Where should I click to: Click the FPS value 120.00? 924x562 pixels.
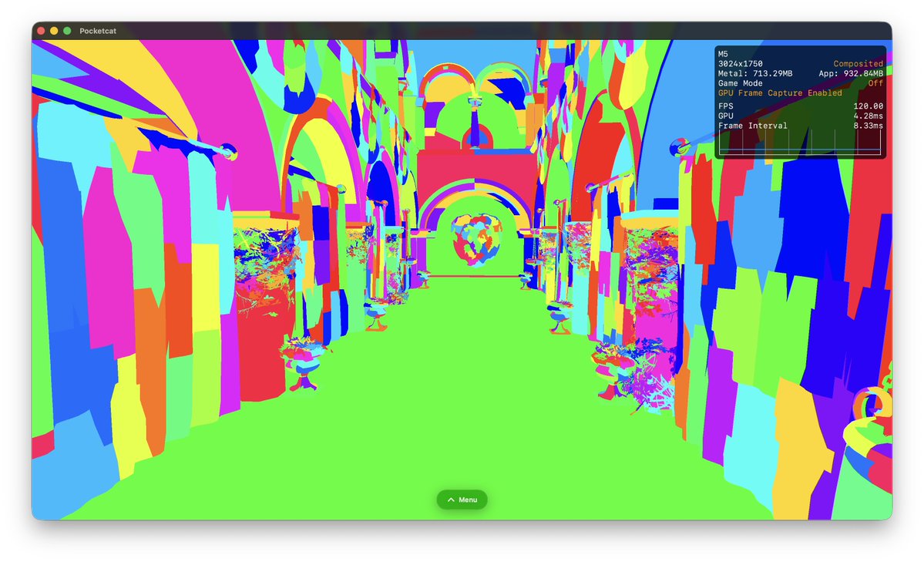point(868,106)
